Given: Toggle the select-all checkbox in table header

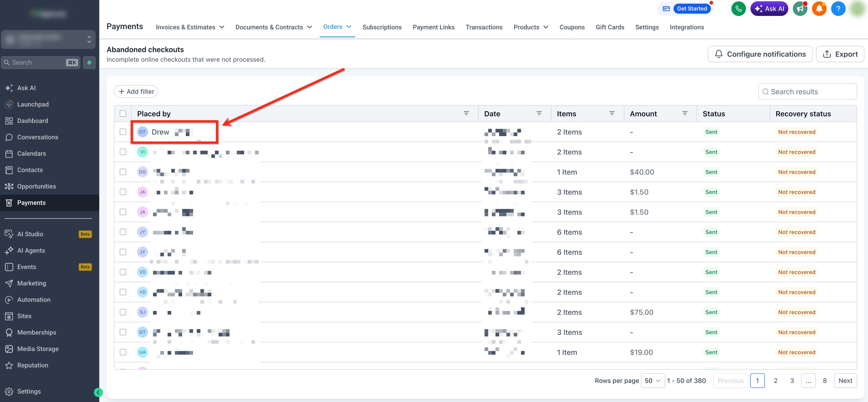Looking at the screenshot, I should click(123, 114).
